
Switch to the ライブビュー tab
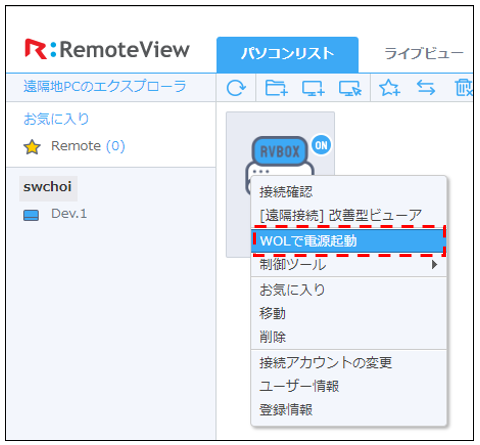(424, 54)
